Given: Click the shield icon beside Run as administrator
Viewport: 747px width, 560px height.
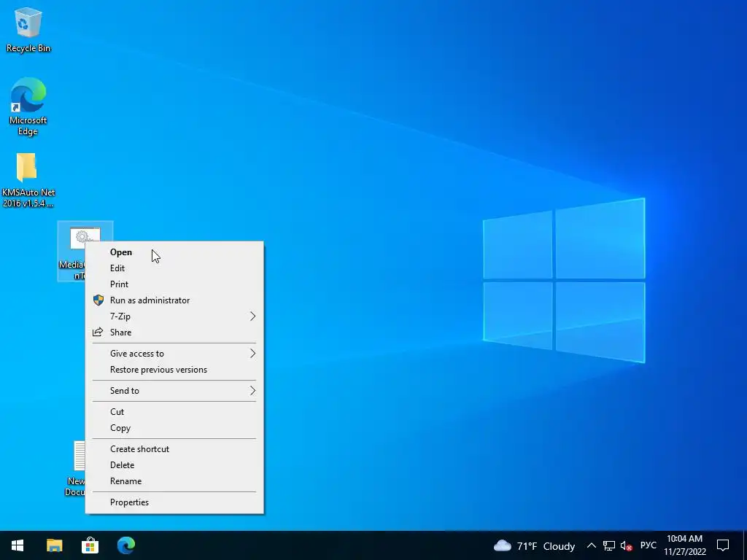Looking at the screenshot, I should (x=98, y=300).
